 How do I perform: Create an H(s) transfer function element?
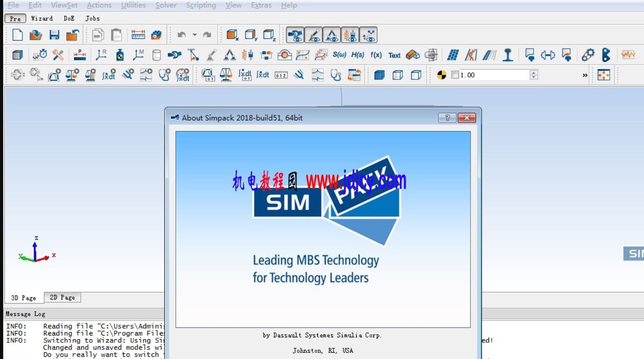(x=358, y=55)
